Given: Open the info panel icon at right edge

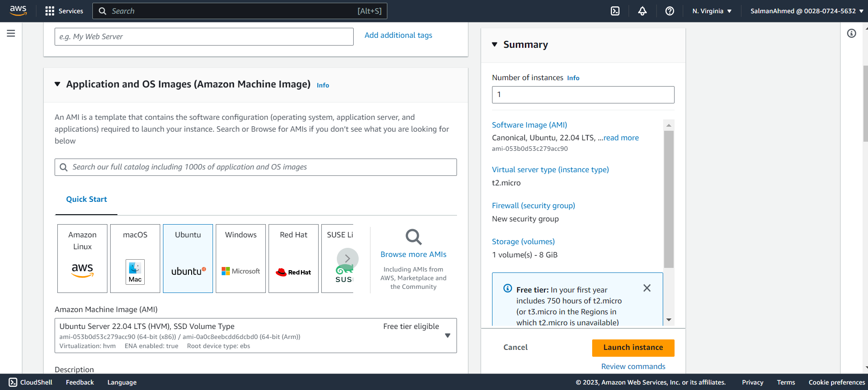Looking at the screenshot, I should tap(852, 33).
